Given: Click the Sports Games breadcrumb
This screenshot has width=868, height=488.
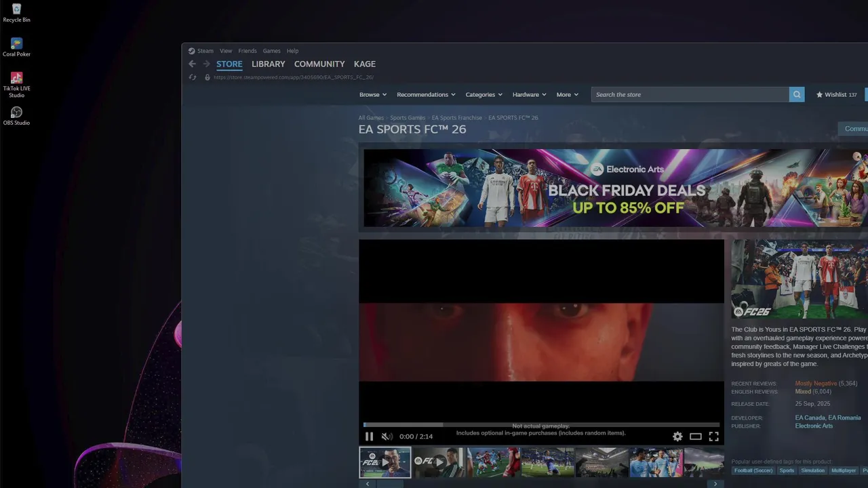Looking at the screenshot, I should click(x=408, y=118).
